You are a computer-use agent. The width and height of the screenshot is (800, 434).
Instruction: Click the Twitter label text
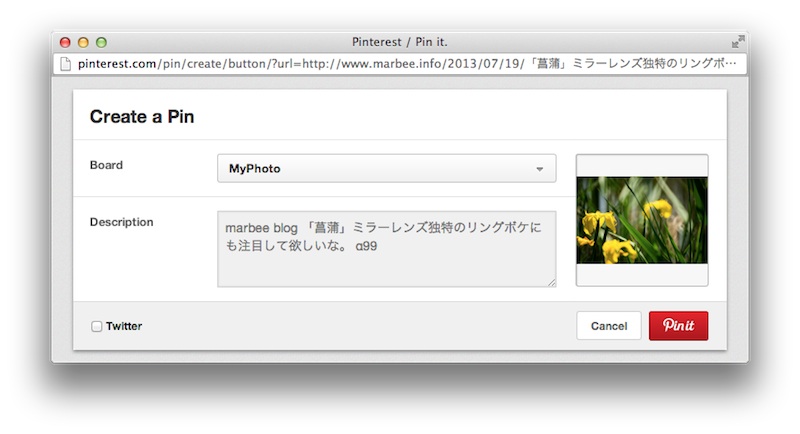coord(124,326)
